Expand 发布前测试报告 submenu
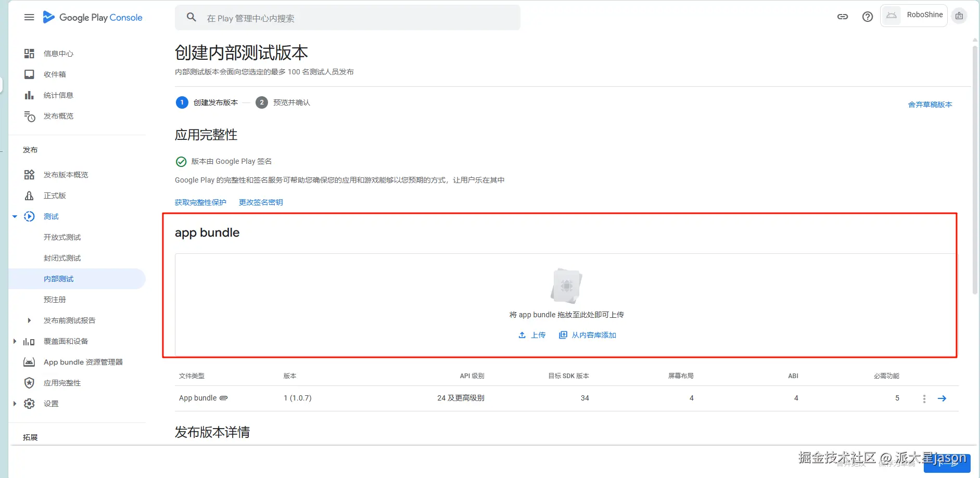Screen dimensions: 980x478 point(29,320)
